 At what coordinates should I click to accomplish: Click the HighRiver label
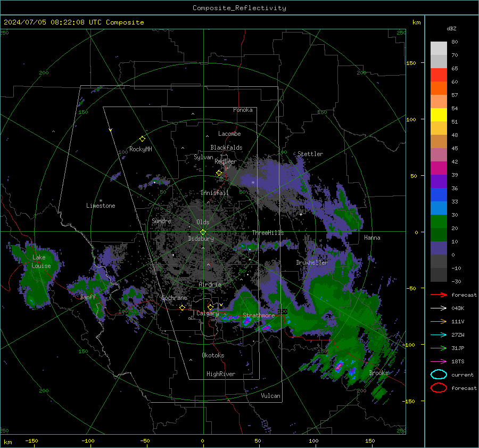point(221,374)
